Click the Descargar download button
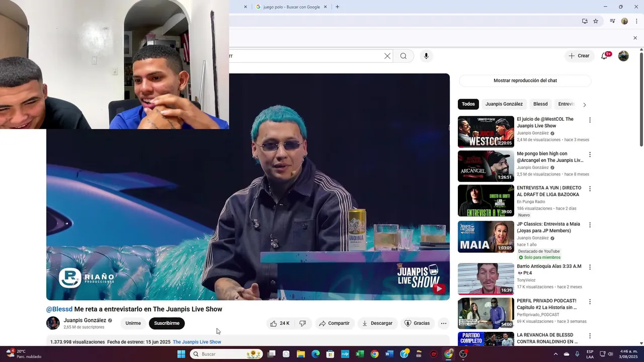 (377, 323)
